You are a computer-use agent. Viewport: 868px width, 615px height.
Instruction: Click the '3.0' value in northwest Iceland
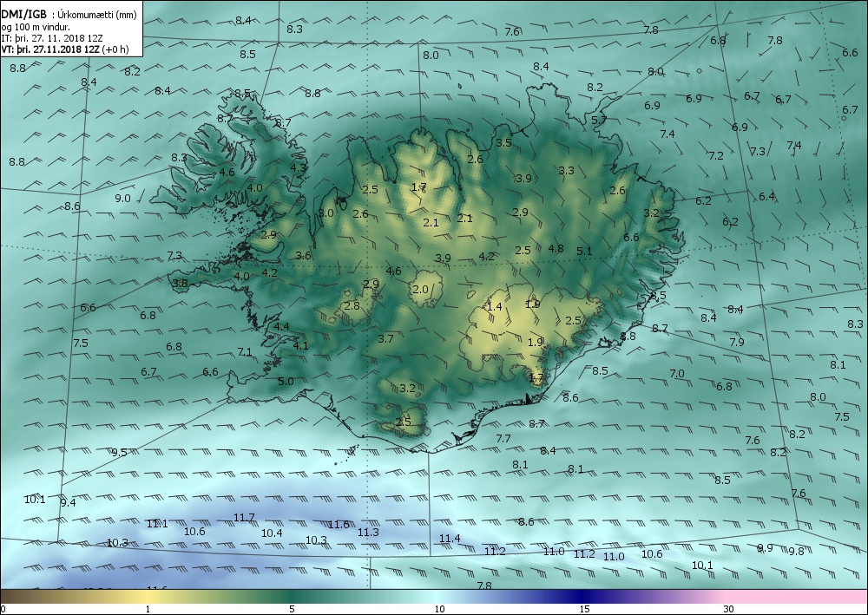326,213
